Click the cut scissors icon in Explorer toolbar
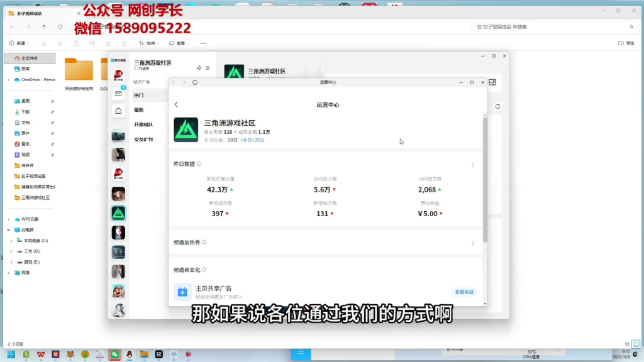This screenshot has height=362, width=644. pos(44,43)
